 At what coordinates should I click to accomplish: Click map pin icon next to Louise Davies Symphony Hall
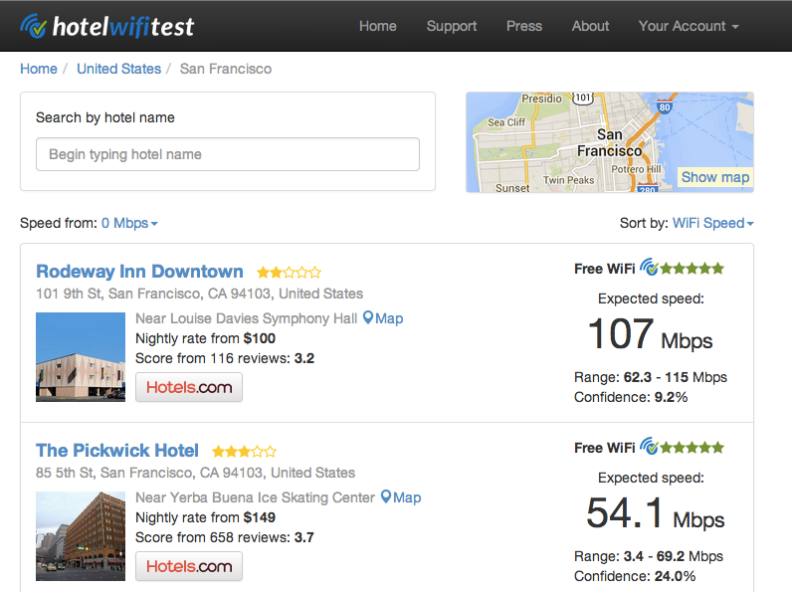[368, 318]
